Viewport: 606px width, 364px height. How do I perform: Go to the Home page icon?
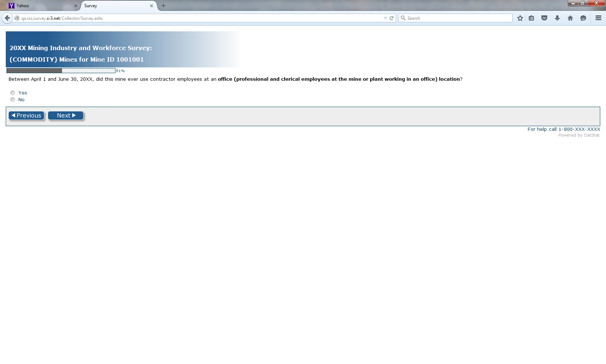click(x=570, y=18)
